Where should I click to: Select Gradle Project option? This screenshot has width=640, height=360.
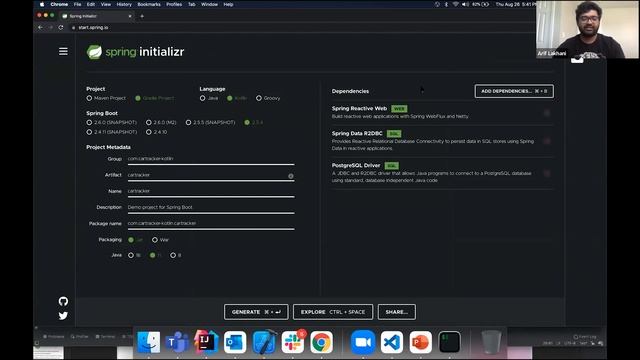155,98
